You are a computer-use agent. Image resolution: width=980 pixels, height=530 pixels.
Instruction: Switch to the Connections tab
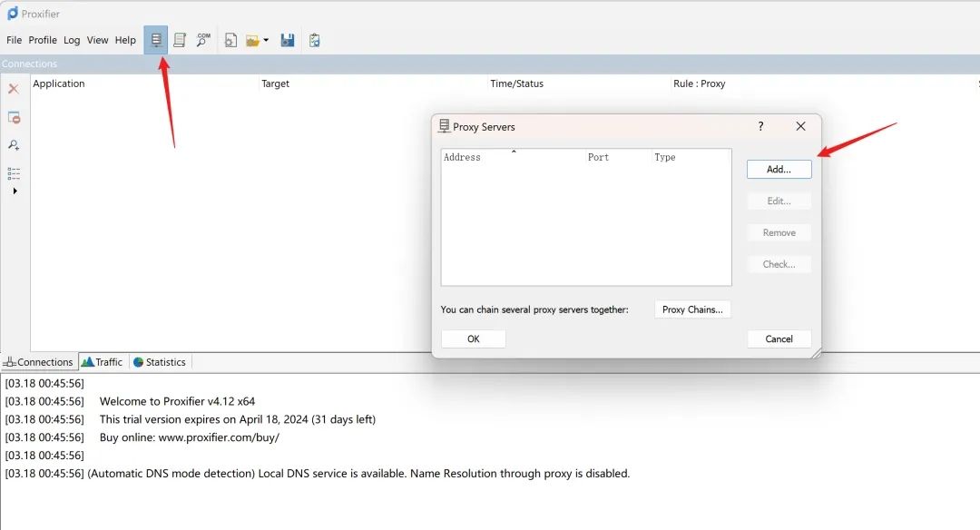39,362
